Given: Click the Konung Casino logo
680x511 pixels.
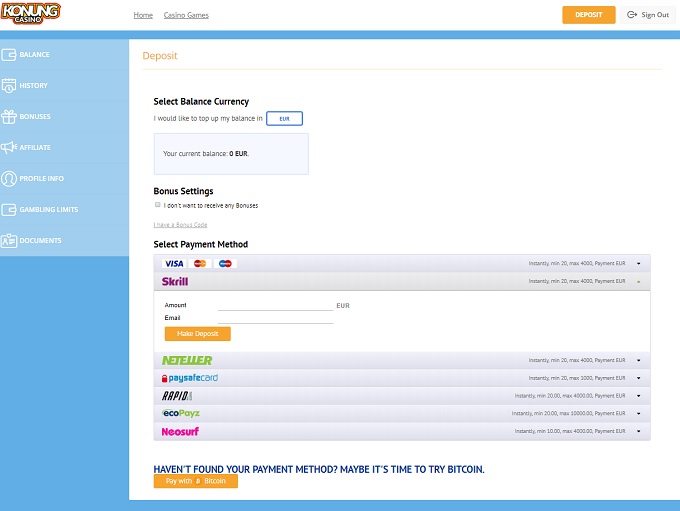Looking at the screenshot, I should click(x=31, y=13).
